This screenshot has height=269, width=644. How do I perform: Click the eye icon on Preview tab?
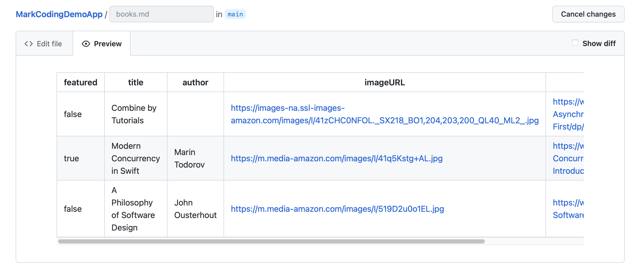(x=86, y=44)
